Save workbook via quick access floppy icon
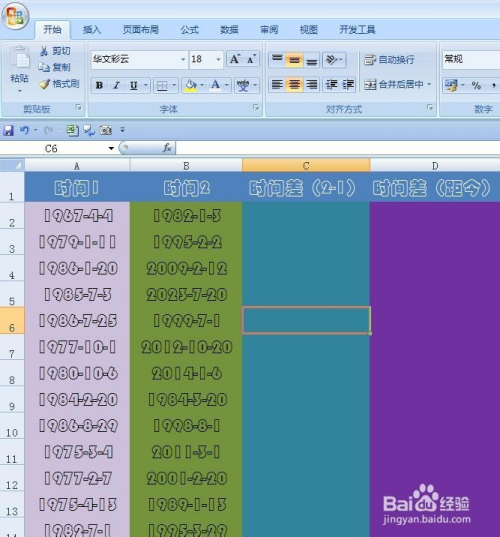The height and width of the screenshot is (537, 500). 8,130
